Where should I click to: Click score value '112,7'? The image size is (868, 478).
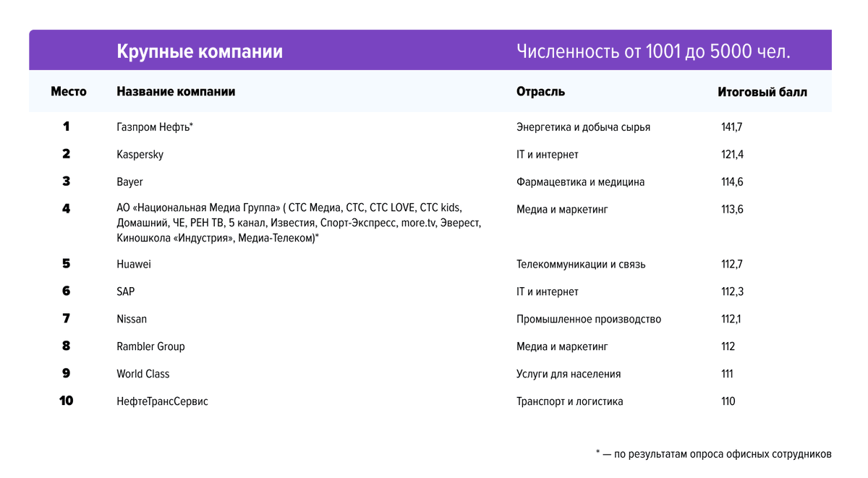coord(731,264)
